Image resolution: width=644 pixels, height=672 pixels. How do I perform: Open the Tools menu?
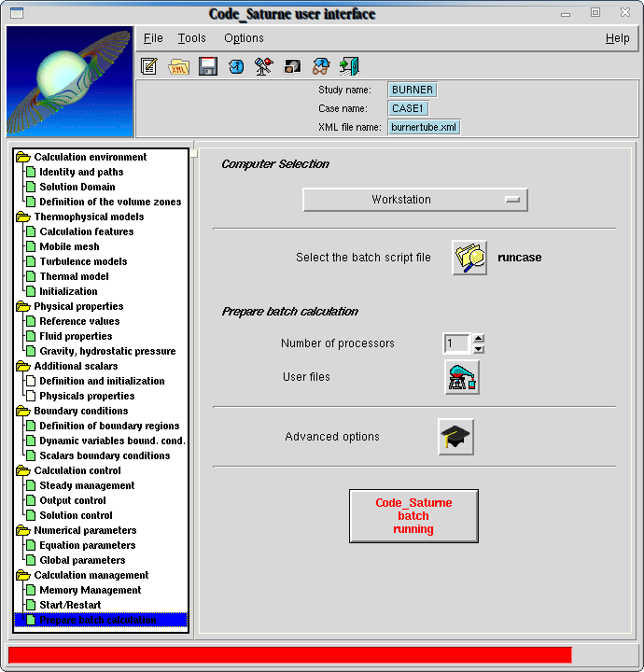[192, 38]
